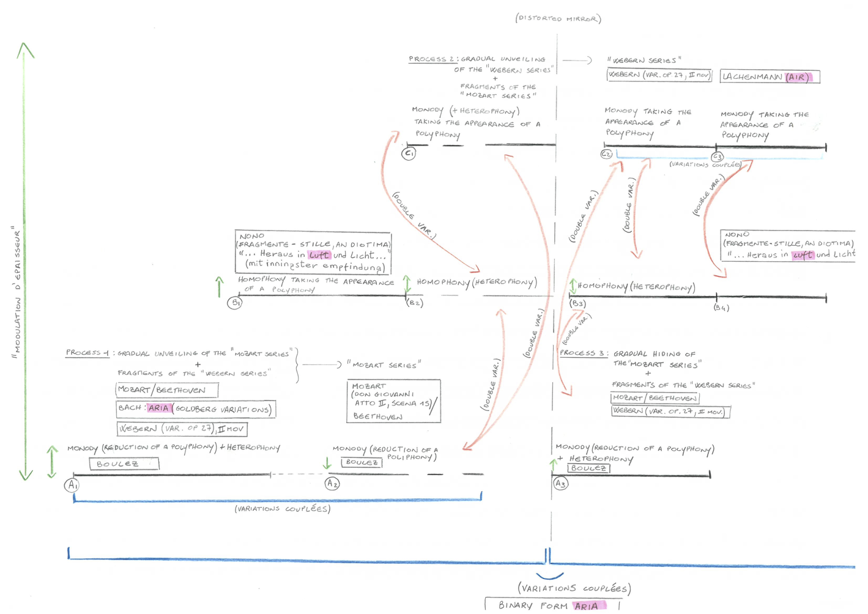Click the green down arrow beside A2 Boulez

pos(327,463)
